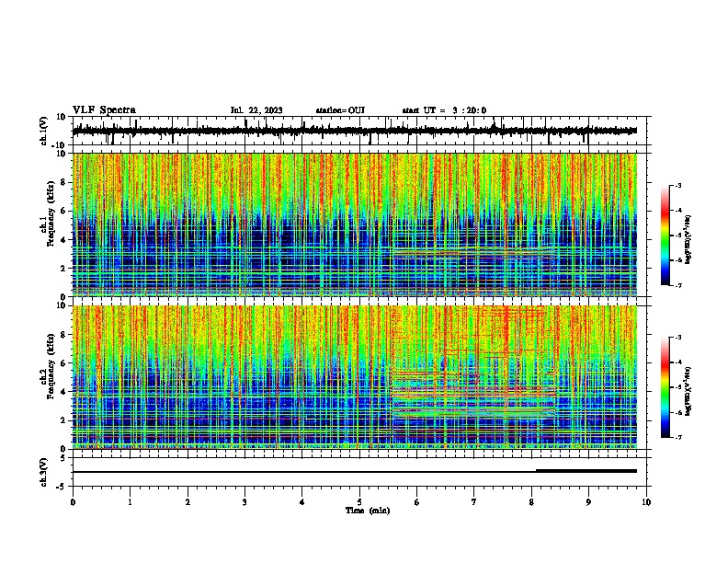Click the "-5" tick on ch.3(V) axis
The width and height of the screenshot is (728, 563).
coord(63,487)
